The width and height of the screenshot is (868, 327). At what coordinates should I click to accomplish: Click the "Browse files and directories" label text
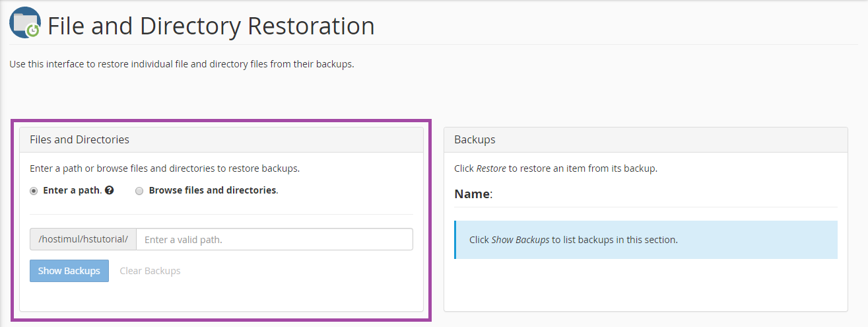click(213, 190)
